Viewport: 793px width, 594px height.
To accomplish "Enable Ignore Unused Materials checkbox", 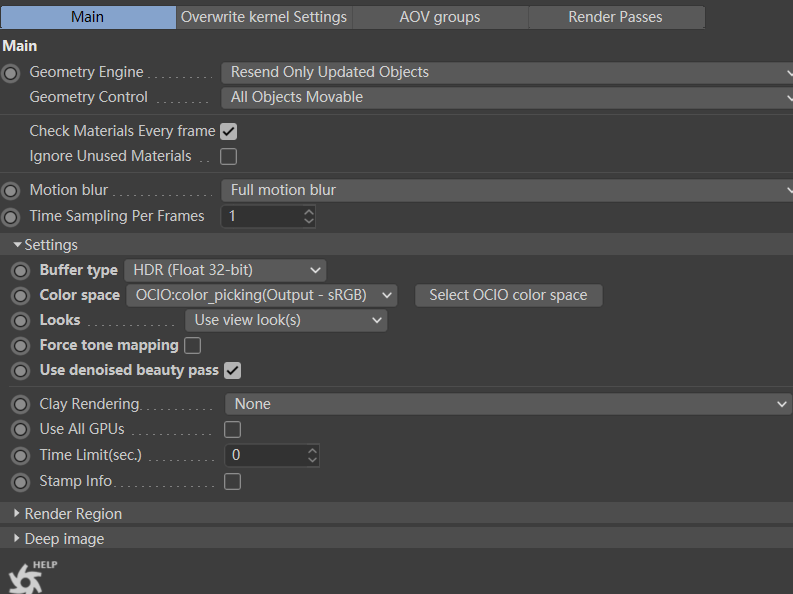I will click(228, 156).
